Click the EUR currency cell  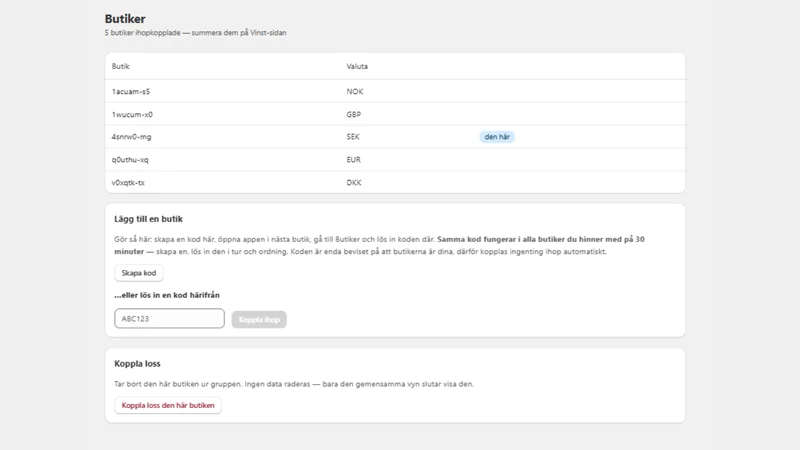pos(354,160)
